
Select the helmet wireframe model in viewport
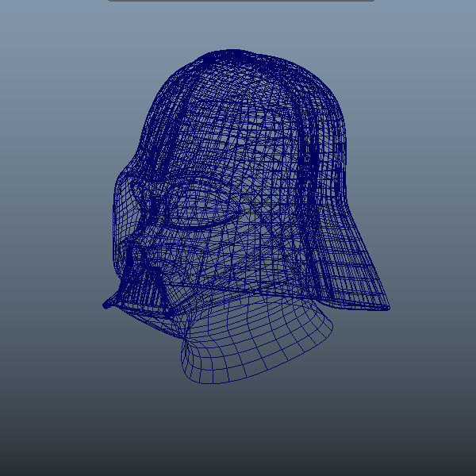(246, 181)
